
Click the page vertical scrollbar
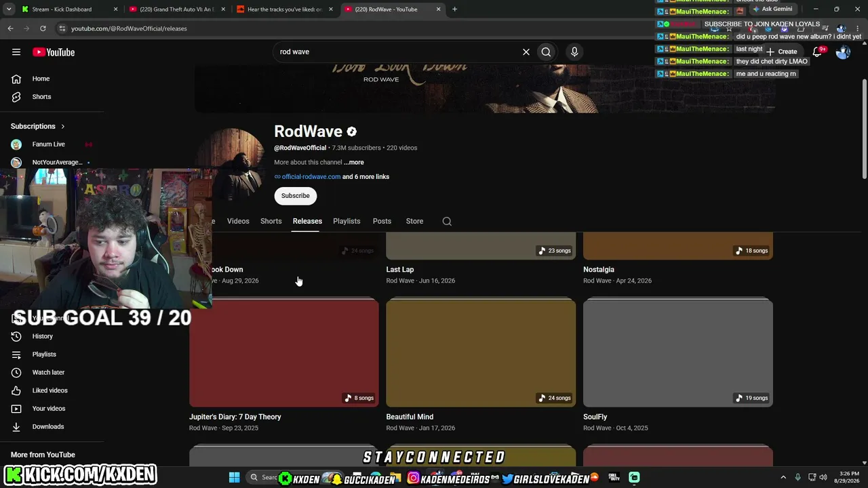[x=864, y=129]
